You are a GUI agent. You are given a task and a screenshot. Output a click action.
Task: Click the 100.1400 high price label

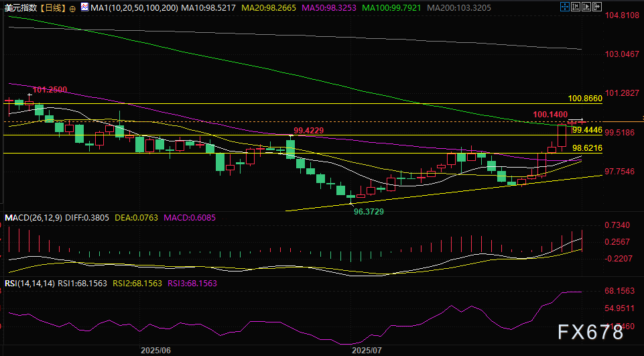(551, 115)
